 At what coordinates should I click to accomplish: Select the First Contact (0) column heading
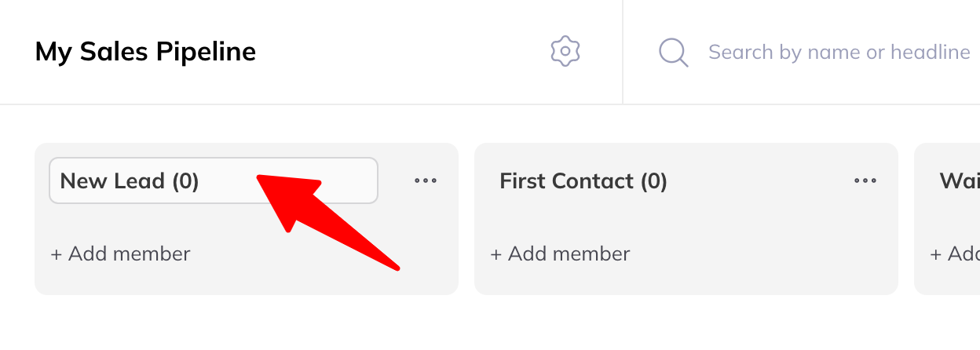pyautogui.click(x=583, y=181)
